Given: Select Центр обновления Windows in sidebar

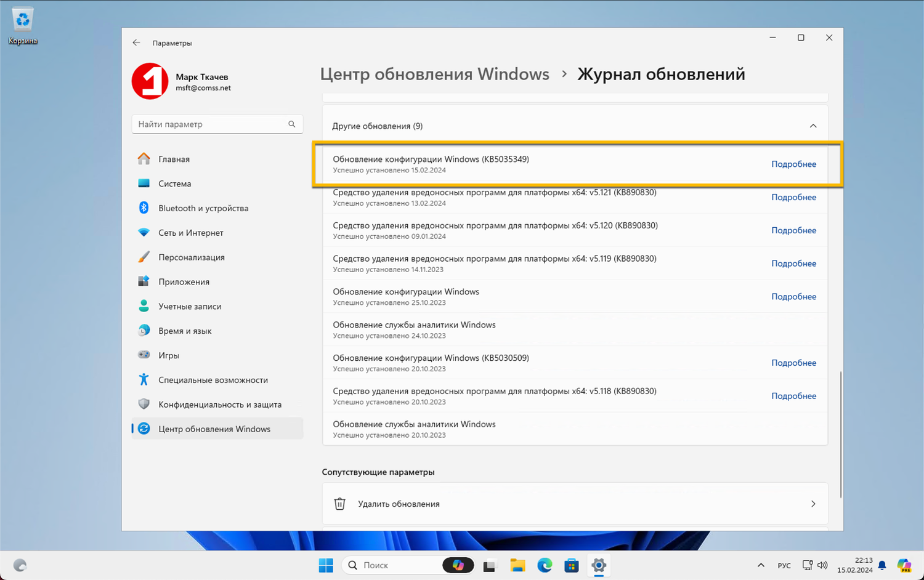Looking at the screenshot, I should (x=217, y=429).
